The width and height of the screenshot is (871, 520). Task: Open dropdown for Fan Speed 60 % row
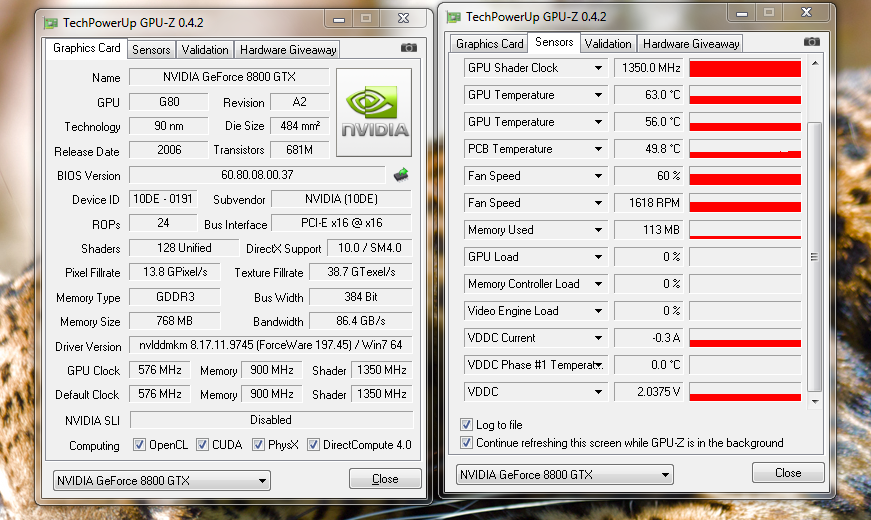[598, 176]
